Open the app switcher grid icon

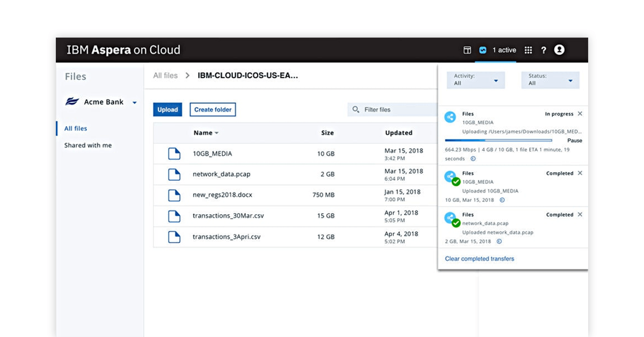pyautogui.click(x=528, y=50)
